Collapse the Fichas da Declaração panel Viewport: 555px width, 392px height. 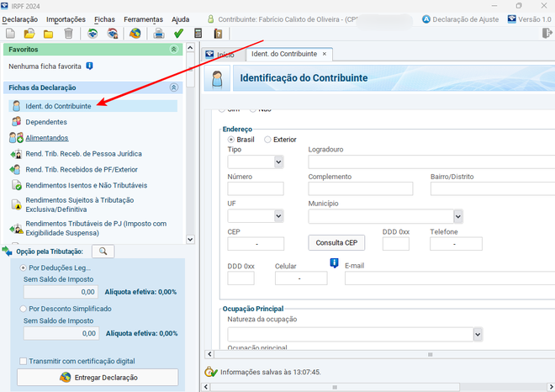click(174, 87)
